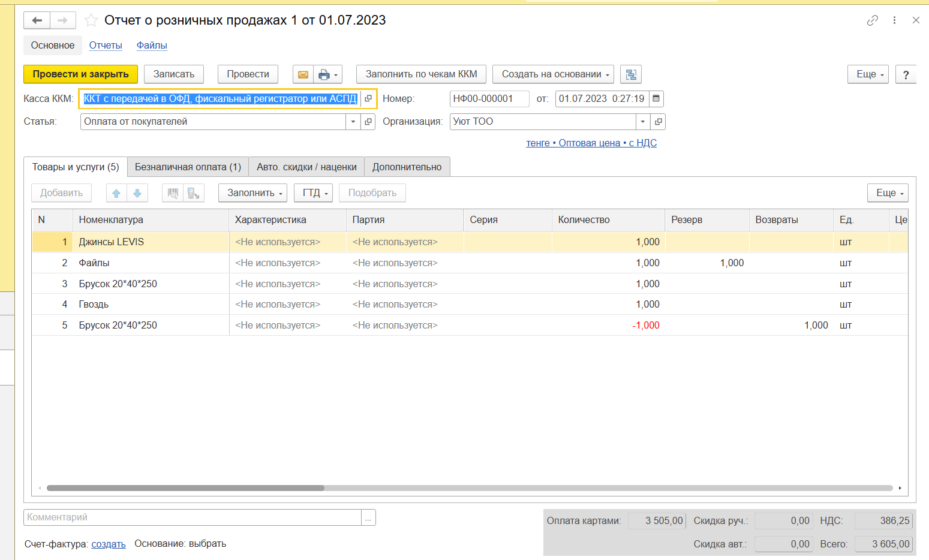Image resolution: width=929 pixels, height=560 pixels.
Task: Open the Дополнительно tab
Action: [407, 167]
